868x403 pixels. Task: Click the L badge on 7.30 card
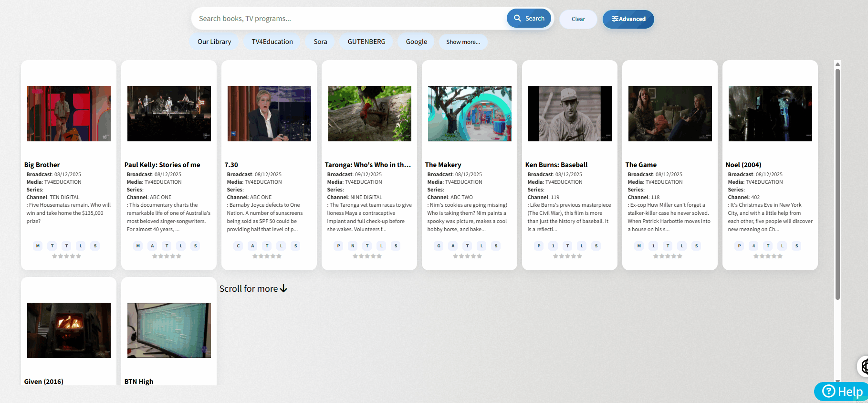281,246
